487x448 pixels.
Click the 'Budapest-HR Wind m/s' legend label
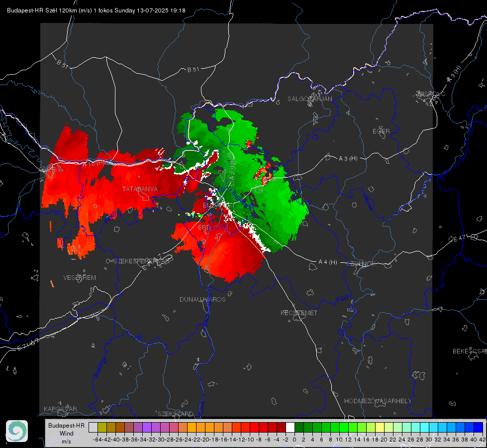pos(66,433)
